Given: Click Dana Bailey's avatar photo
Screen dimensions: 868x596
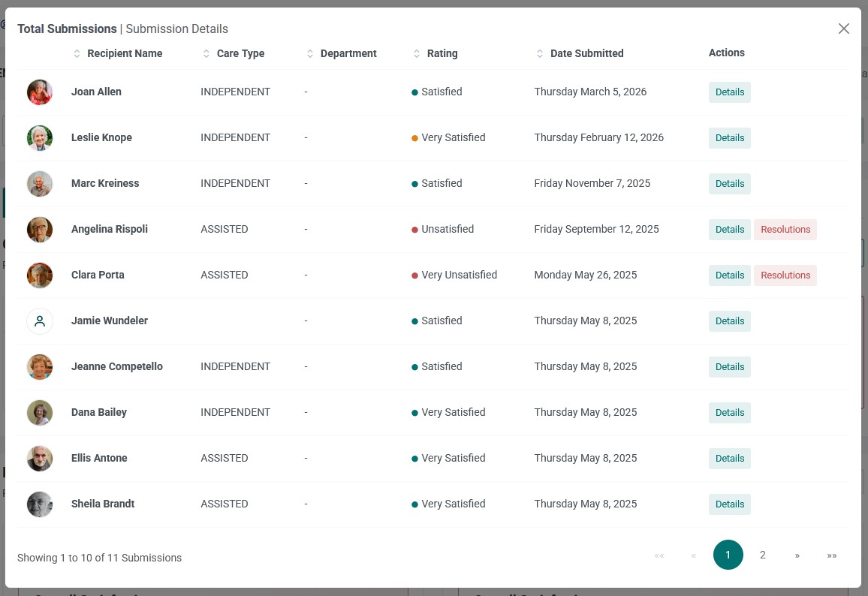Looking at the screenshot, I should (40, 413).
